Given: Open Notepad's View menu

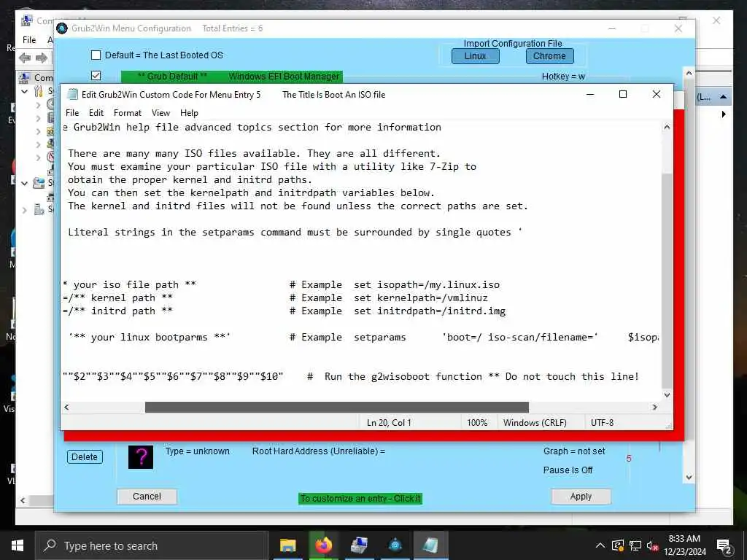Looking at the screenshot, I should click(160, 113).
